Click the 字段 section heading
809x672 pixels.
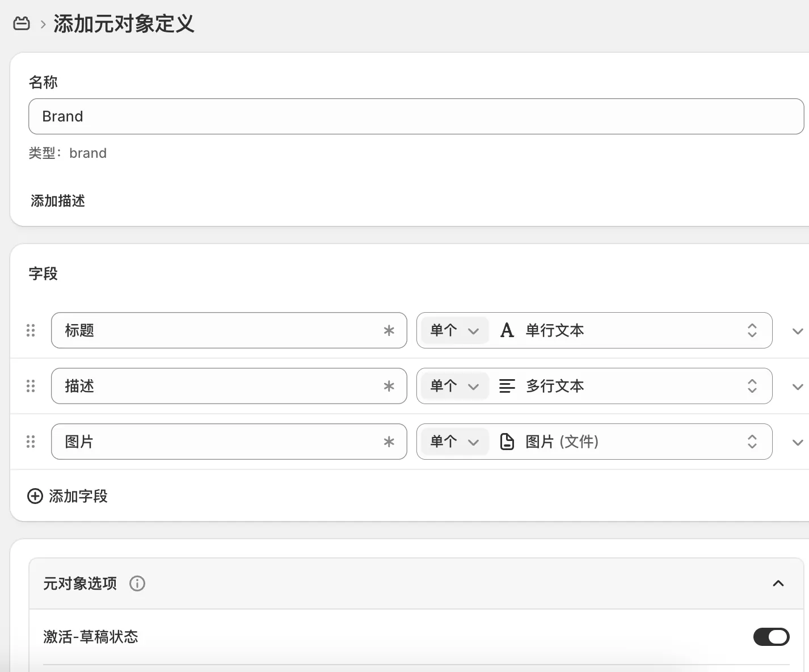click(43, 274)
